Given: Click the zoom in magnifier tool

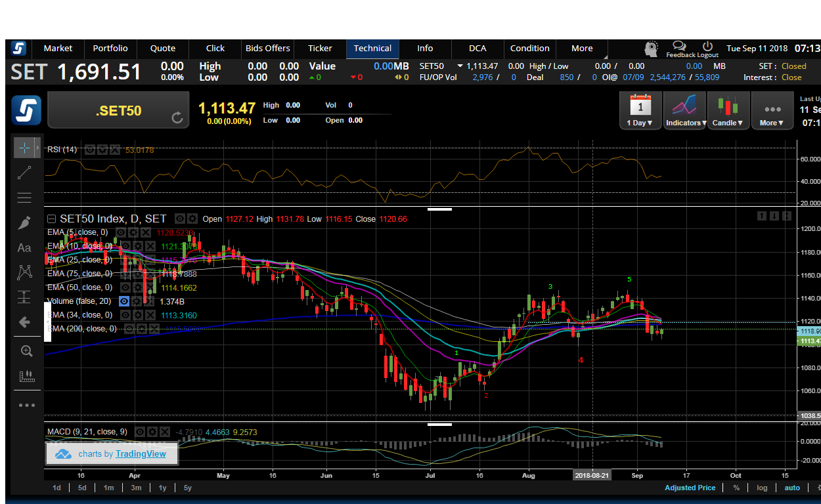Looking at the screenshot, I should [27, 351].
